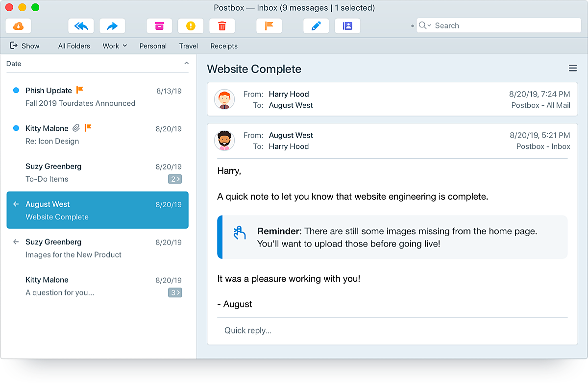Flag the Website Complete message

click(x=269, y=25)
